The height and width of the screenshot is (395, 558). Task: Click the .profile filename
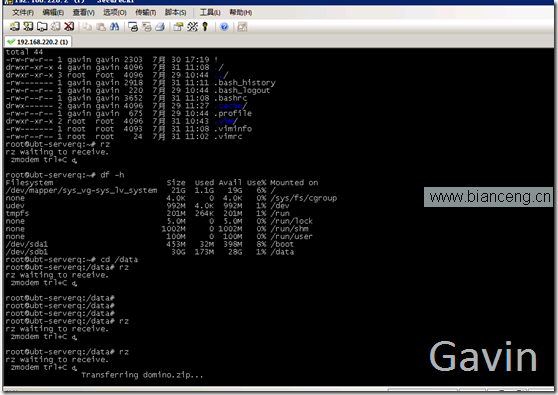coord(233,114)
